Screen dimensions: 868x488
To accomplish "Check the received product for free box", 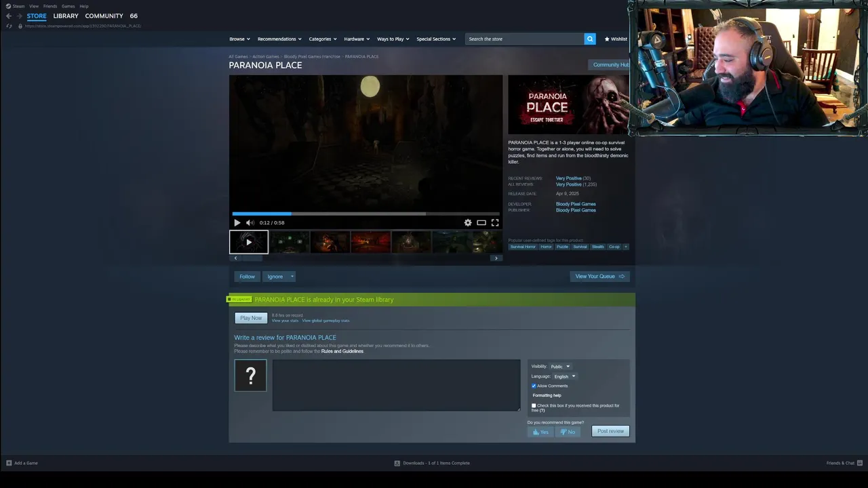I will click(x=534, y=405).
